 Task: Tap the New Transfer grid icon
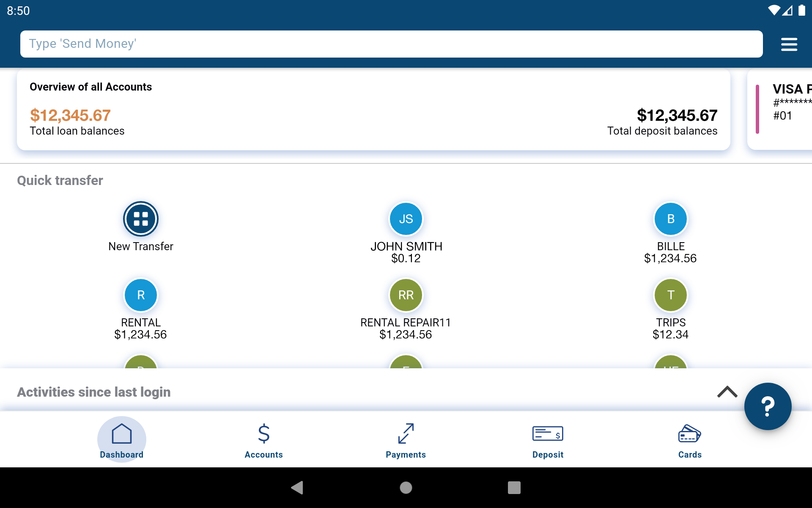(x=141, y=219)
